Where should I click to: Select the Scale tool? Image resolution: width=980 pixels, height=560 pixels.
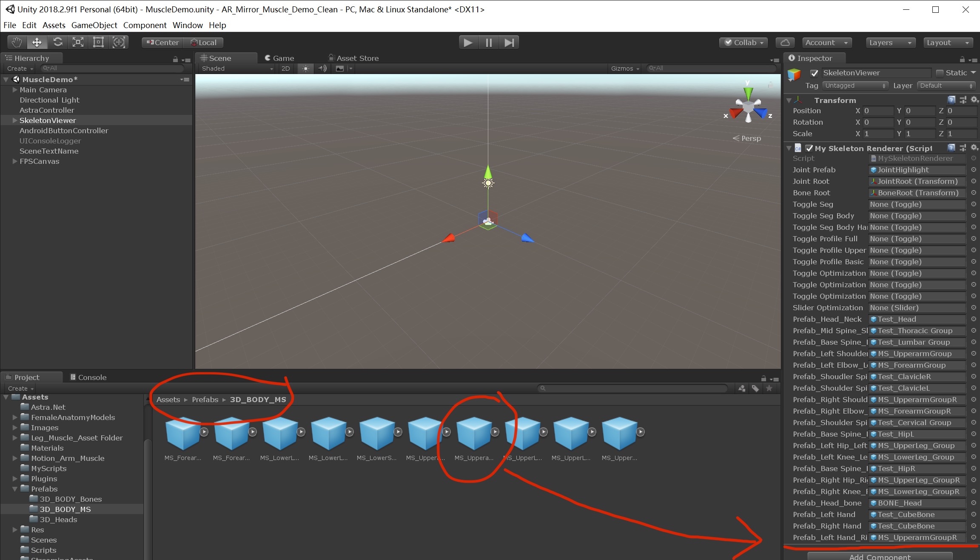click(x=77, y=42)
